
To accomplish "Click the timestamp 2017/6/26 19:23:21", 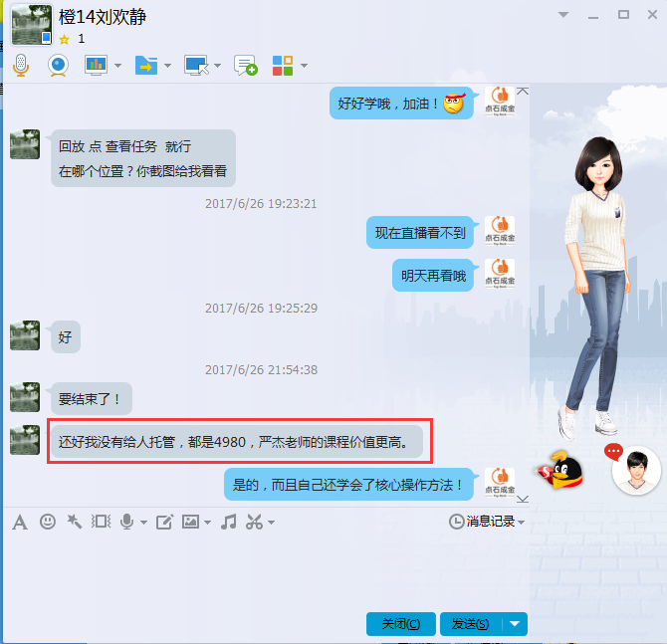I will (261, 204).
